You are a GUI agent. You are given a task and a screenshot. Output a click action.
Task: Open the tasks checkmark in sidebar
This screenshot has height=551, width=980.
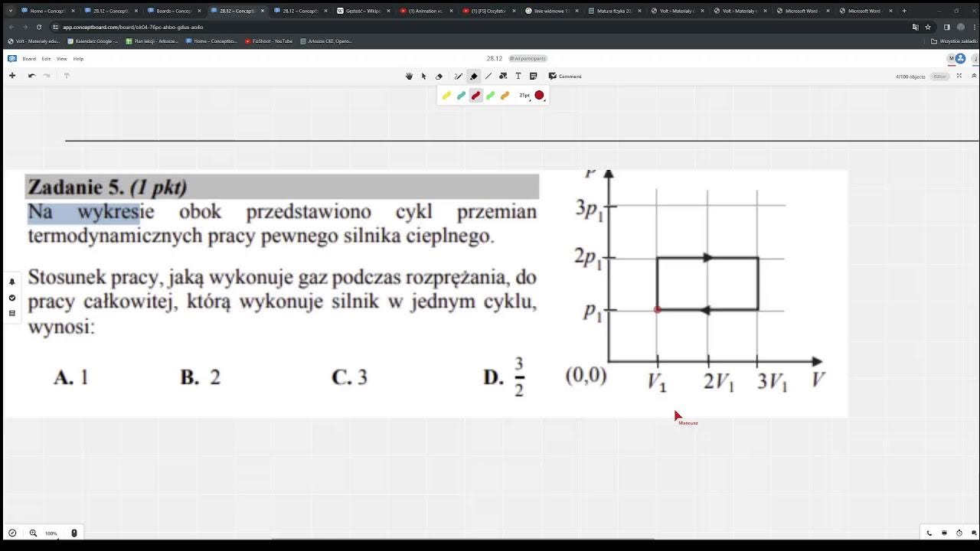pyautogui.click(x=12, y=298)
